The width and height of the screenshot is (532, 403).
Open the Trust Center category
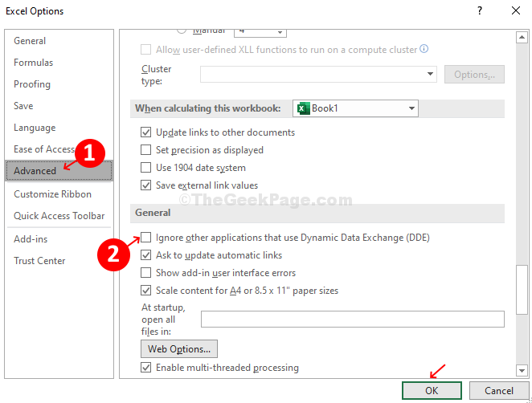39,261
